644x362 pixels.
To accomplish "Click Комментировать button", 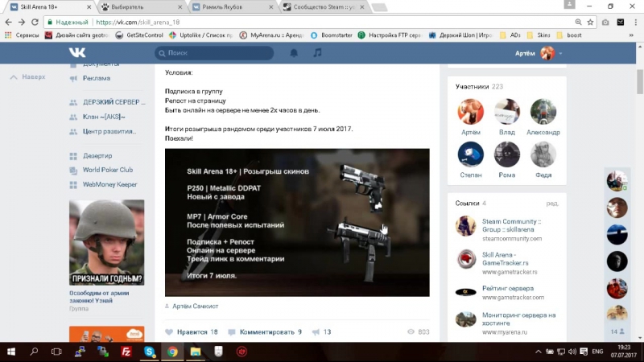I will [265, 332].
